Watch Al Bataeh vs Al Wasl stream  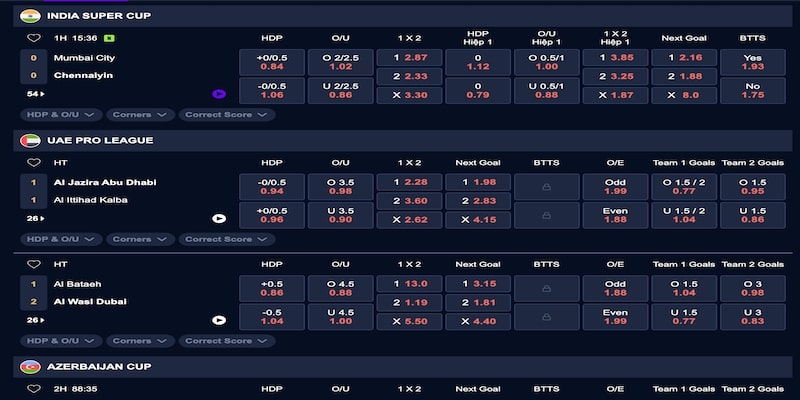219,320
